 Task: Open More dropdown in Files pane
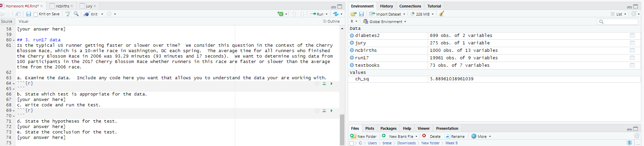tap(481, 136)
